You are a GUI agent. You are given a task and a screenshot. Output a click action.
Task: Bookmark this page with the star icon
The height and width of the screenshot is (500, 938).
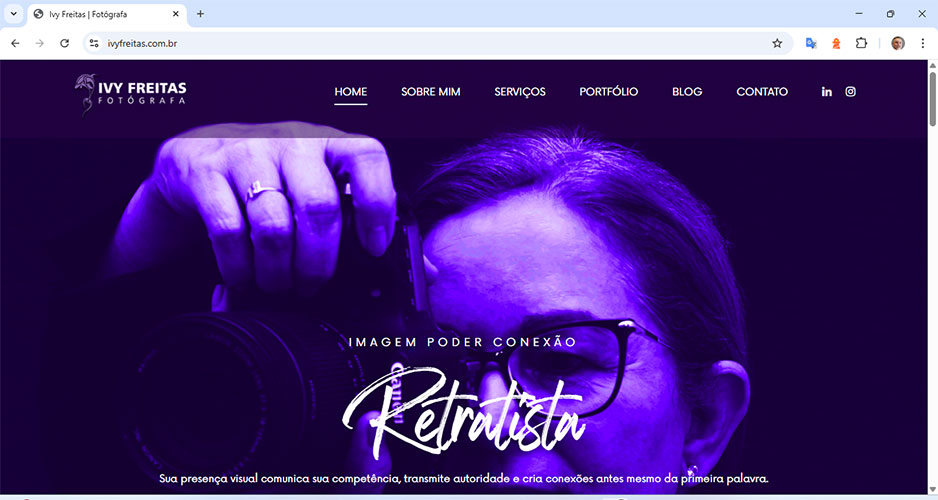[x=777, y=43]
